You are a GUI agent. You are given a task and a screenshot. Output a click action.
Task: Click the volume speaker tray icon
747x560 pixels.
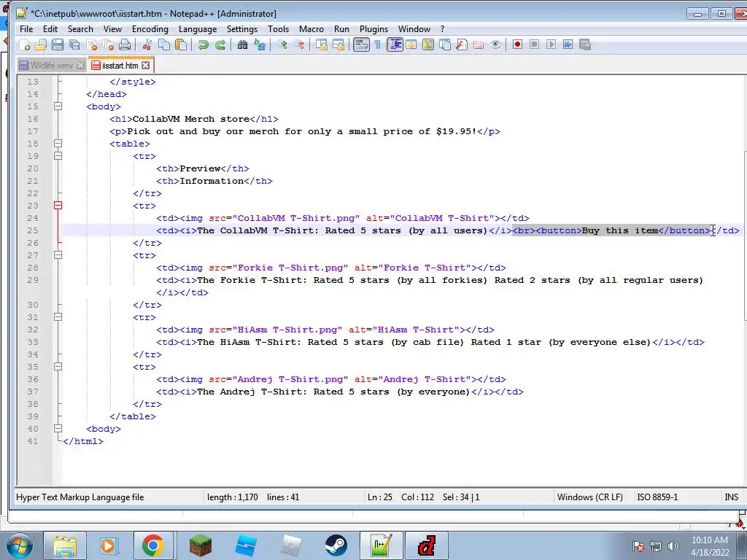[673, 545]
